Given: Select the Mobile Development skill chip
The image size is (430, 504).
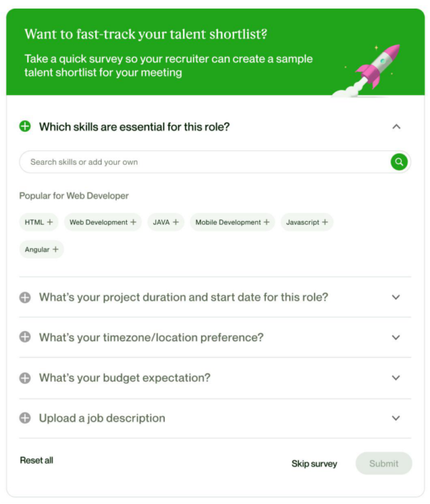Looking at the screenshot, I should point(232,222).
